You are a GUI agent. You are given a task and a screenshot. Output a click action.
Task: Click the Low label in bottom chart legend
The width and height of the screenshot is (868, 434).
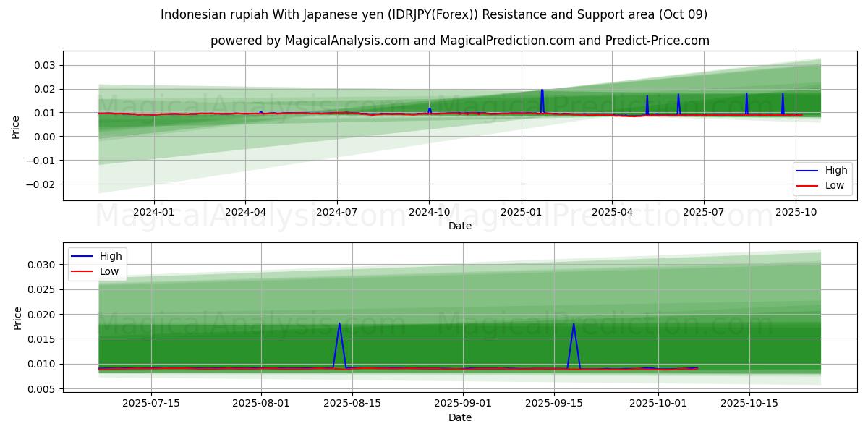pyautogui.click(x=110, y=271)
